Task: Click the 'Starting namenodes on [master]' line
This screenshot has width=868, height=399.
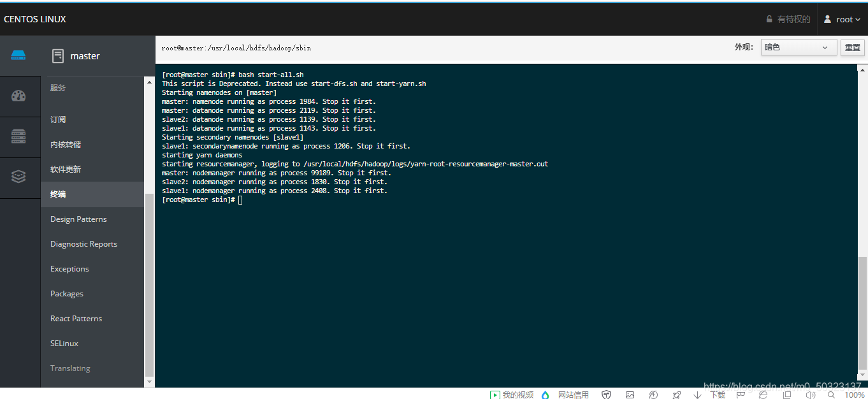Action: (x=219, y=92)
